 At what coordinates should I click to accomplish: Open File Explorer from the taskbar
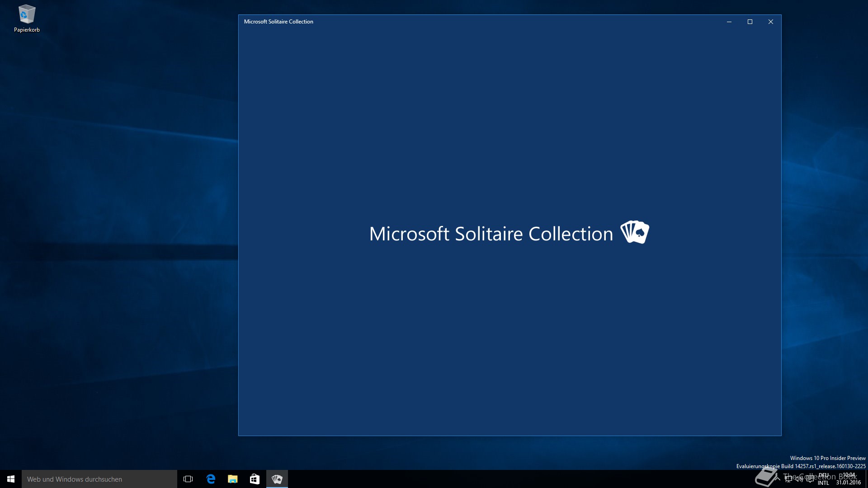coord(232,479)
